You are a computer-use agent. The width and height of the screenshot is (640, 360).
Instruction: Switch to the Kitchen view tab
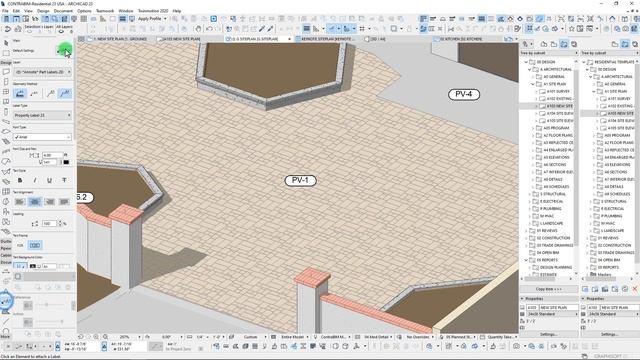tap(461, 39)
